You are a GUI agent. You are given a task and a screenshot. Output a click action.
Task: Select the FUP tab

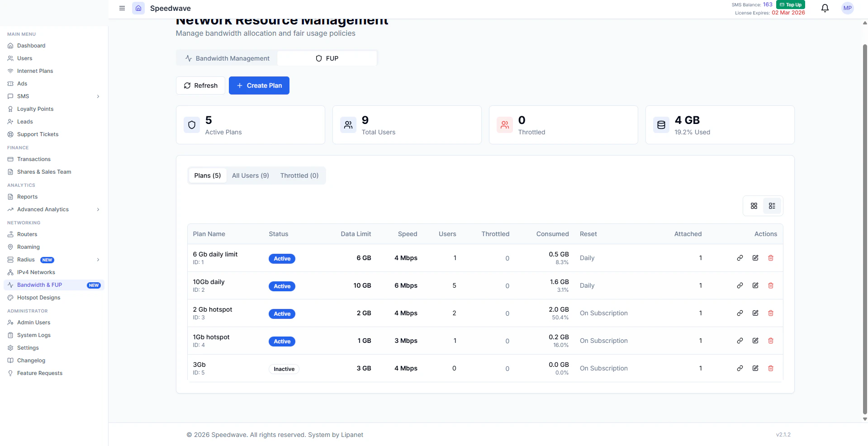tap(327, 58)
